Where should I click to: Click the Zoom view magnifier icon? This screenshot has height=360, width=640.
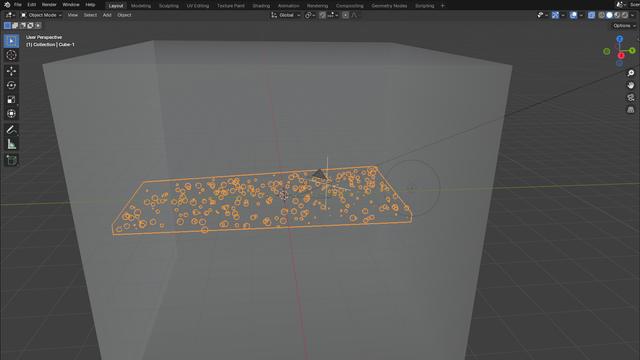(x=631, y=73)
